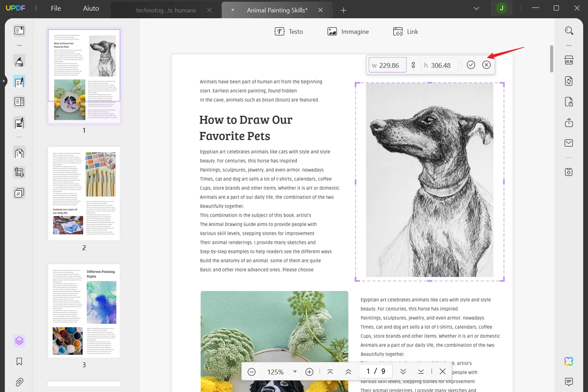Open the Form preparation tool
The width and height of the screenshot is (588, 392).
pos(19,102)
